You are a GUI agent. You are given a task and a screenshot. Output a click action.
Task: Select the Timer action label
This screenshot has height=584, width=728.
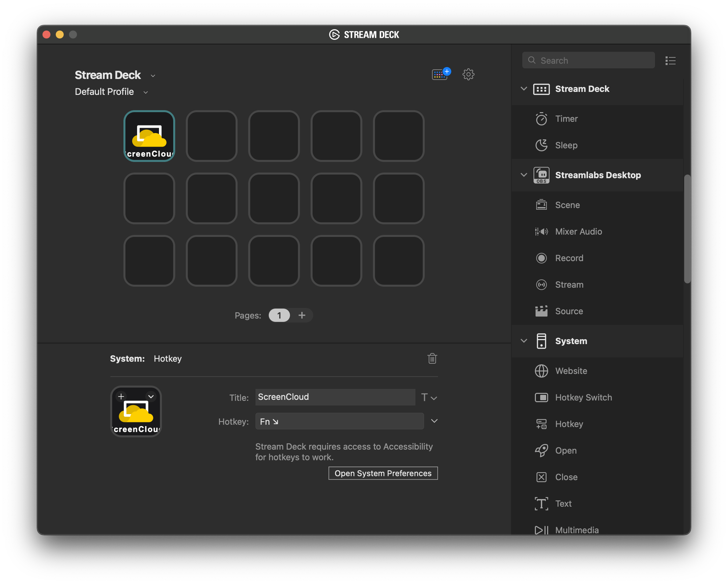point(566,119)
